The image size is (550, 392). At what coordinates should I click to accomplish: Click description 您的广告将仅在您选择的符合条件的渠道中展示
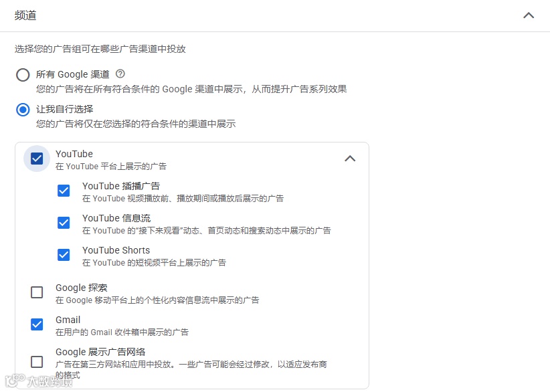tap(136, 124)
